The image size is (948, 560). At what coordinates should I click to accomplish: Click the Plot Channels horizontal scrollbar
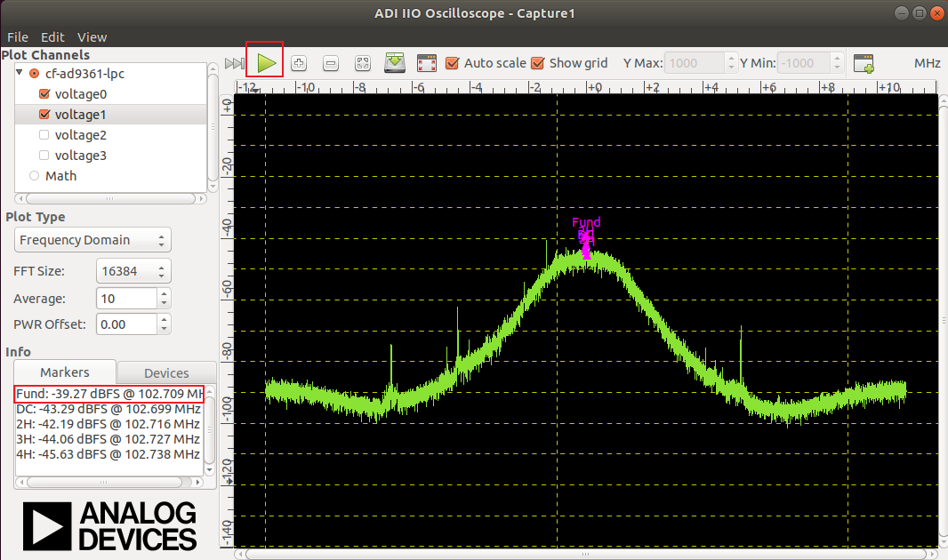(x=109, y=198)
